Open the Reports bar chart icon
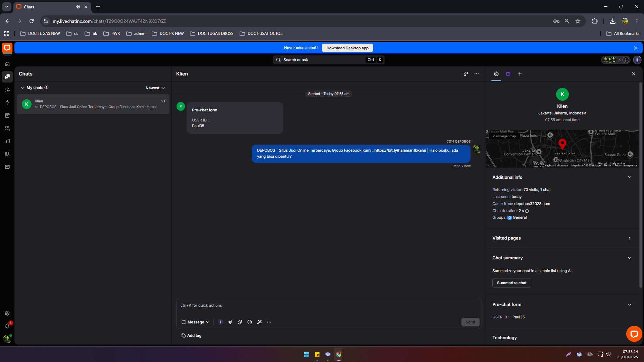The height and width of the screenshot is (362, 644). 7,141
